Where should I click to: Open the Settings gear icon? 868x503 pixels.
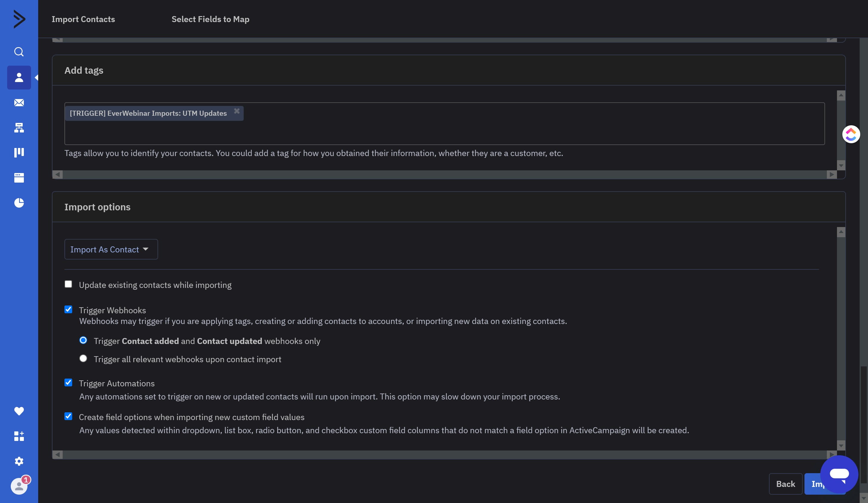[x=19, y=461]
